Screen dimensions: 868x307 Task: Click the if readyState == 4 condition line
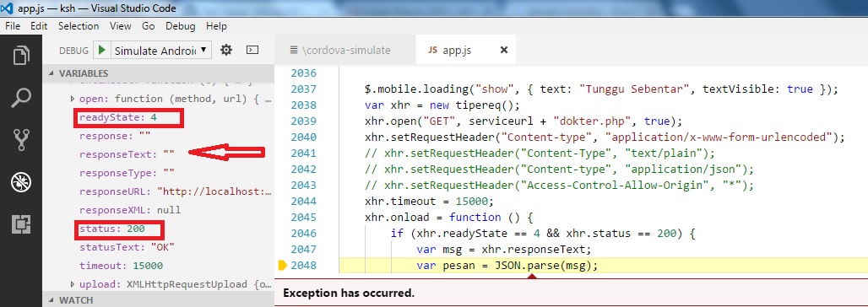tap(542, 234)
